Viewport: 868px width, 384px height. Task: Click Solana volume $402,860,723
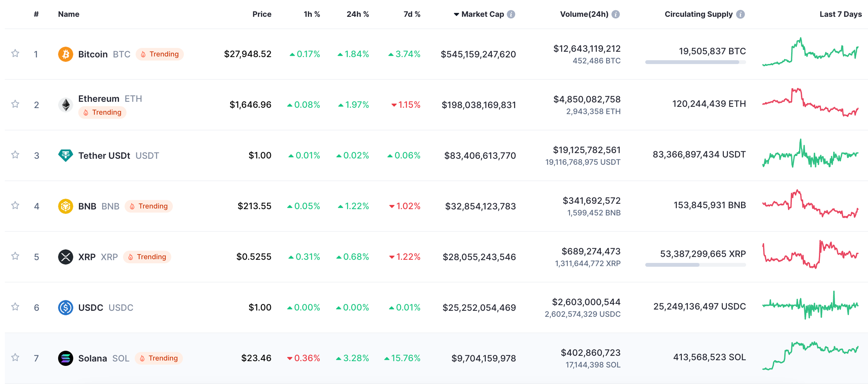(590, 353)
